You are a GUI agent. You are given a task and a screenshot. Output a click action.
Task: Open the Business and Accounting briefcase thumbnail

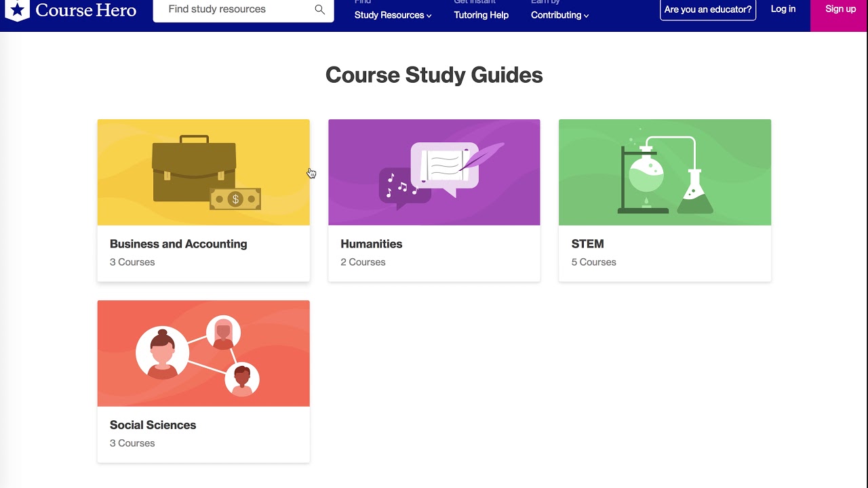(203, 172)
